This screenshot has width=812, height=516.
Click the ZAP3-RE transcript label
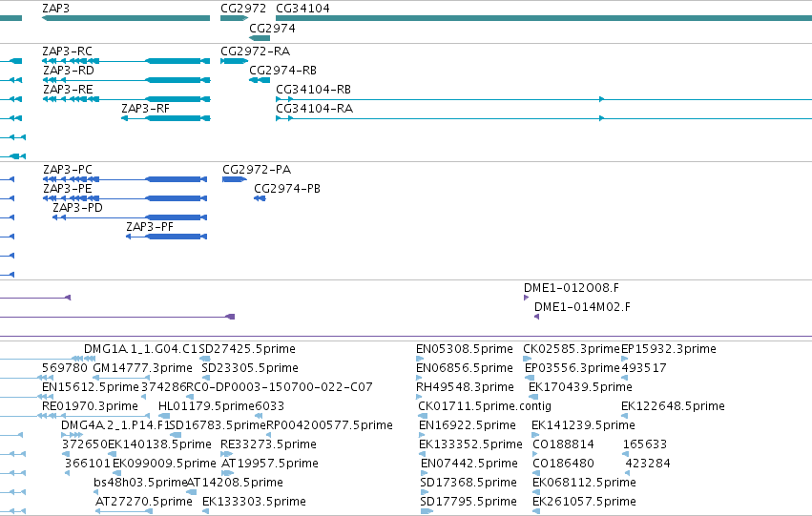(x=68, y=89)
